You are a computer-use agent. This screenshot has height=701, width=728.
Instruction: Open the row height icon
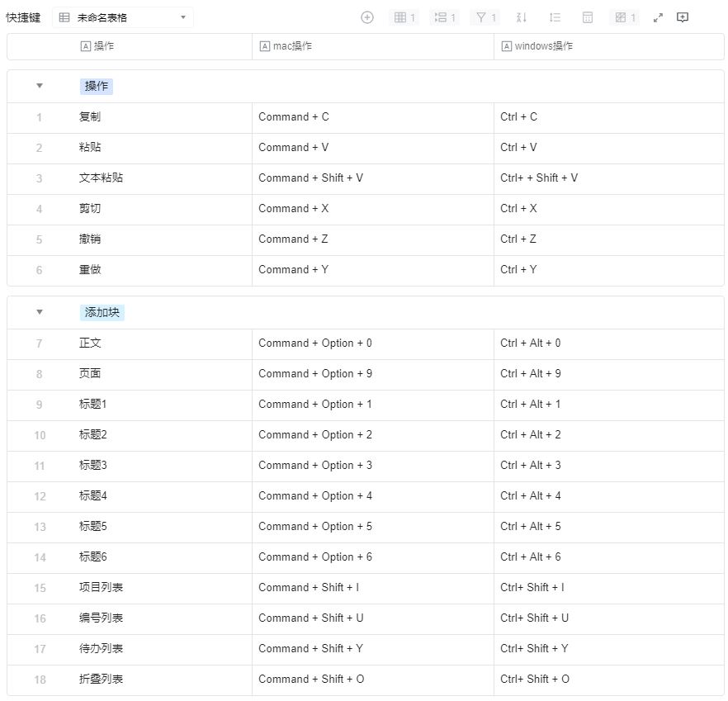click(x=555, y=17)
